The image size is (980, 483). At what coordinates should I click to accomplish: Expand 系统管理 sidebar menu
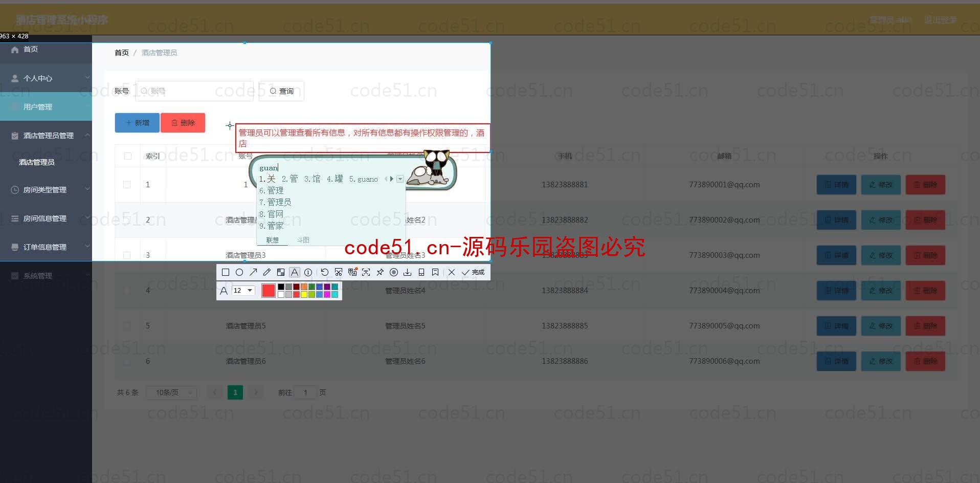coord(46,276)
